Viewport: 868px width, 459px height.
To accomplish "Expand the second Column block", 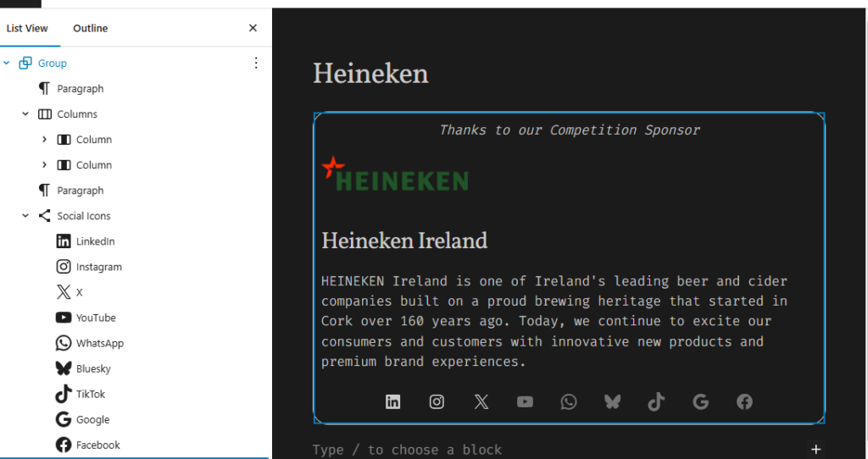I will pyautogui.click(x=44, y=165).
